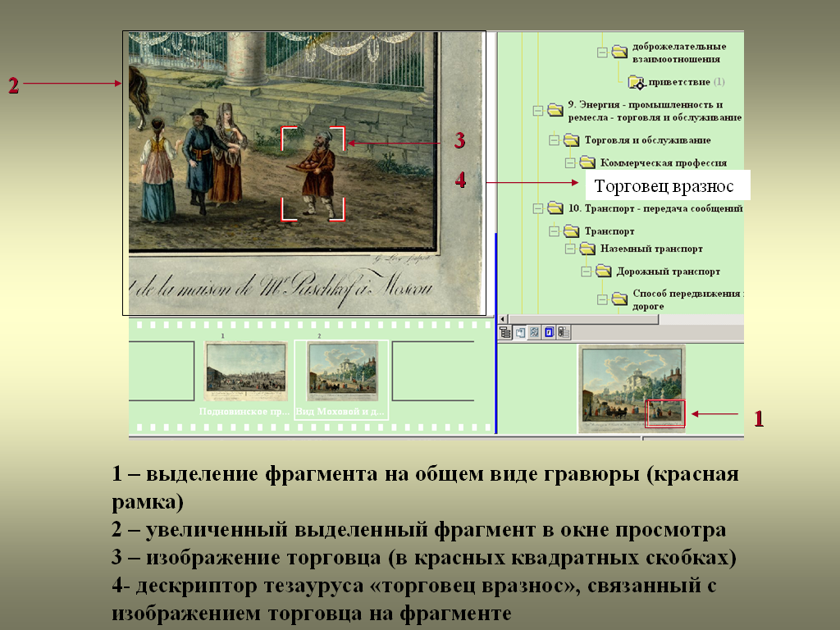Click folder icon beside 'Торговля и обслуживание'
Screen dimensions: 840x630
572,139
